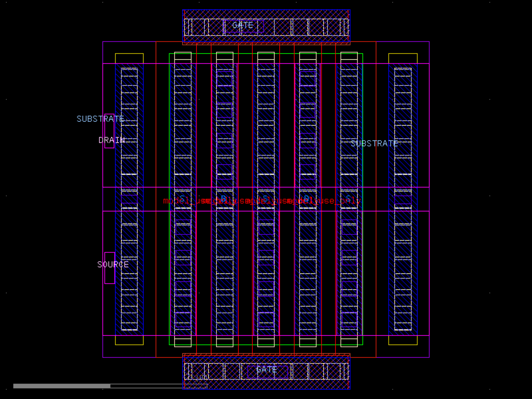
Task: Click the DRAIN pin label
Action: click(x=111, y=140)
